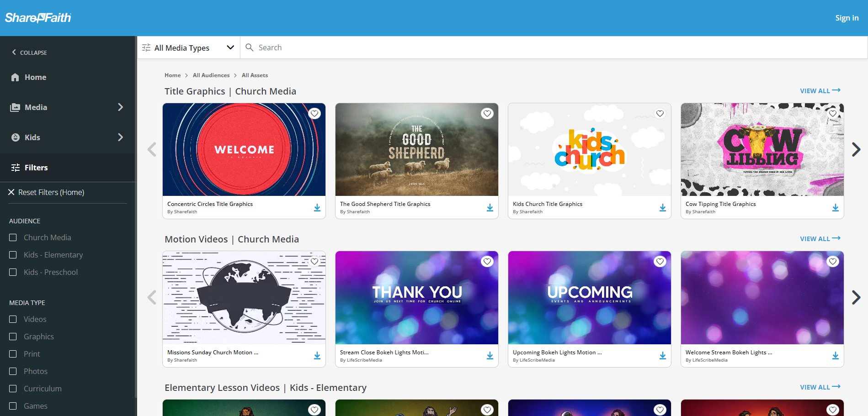
Task: Click All Audiences breadcrumb
Action: (211, 75)
